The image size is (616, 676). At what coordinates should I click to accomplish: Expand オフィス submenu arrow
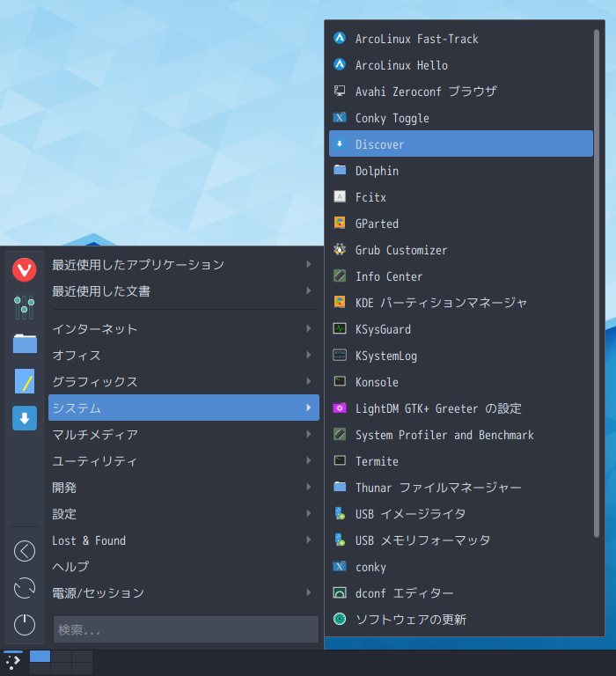click(309, 355)
